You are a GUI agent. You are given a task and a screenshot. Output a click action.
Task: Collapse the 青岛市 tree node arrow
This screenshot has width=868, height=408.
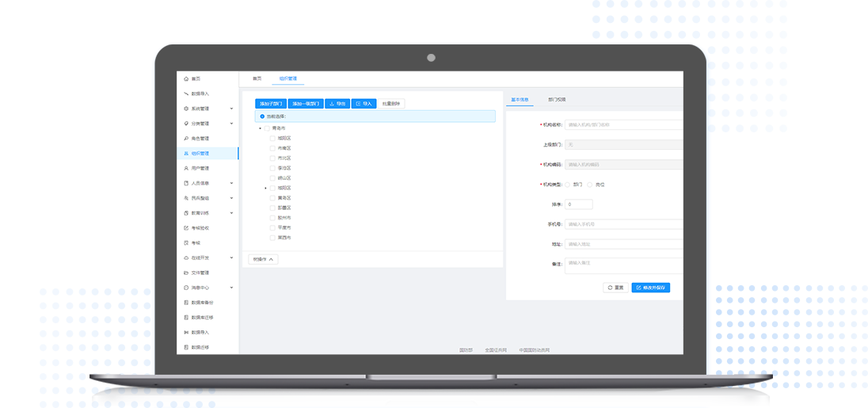click(260, 128)
